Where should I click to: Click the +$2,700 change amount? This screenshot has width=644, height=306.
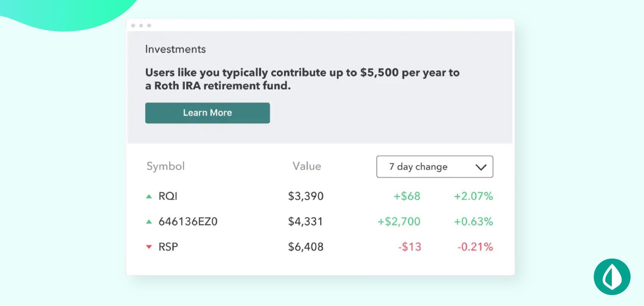click(399, 221)
